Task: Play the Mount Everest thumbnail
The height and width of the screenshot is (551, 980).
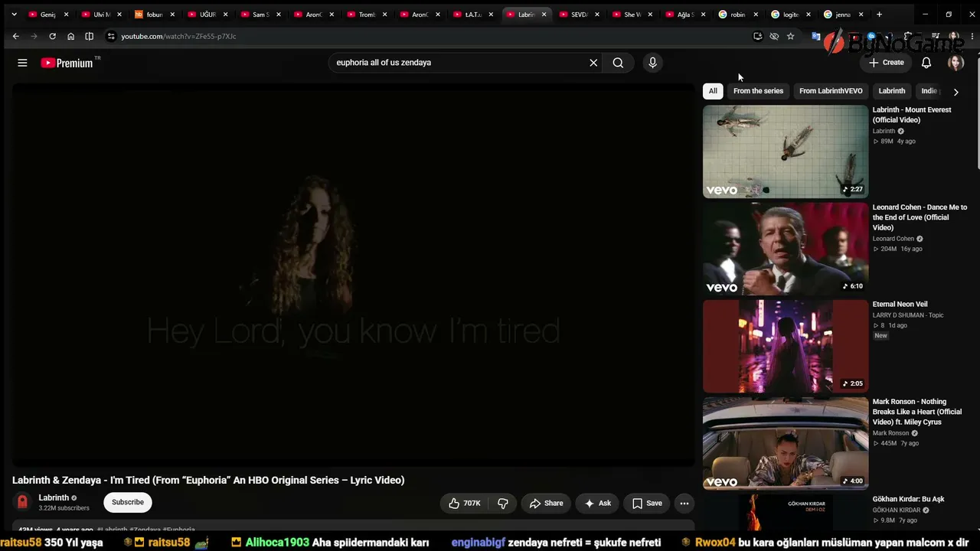Action: pos(786,152)
